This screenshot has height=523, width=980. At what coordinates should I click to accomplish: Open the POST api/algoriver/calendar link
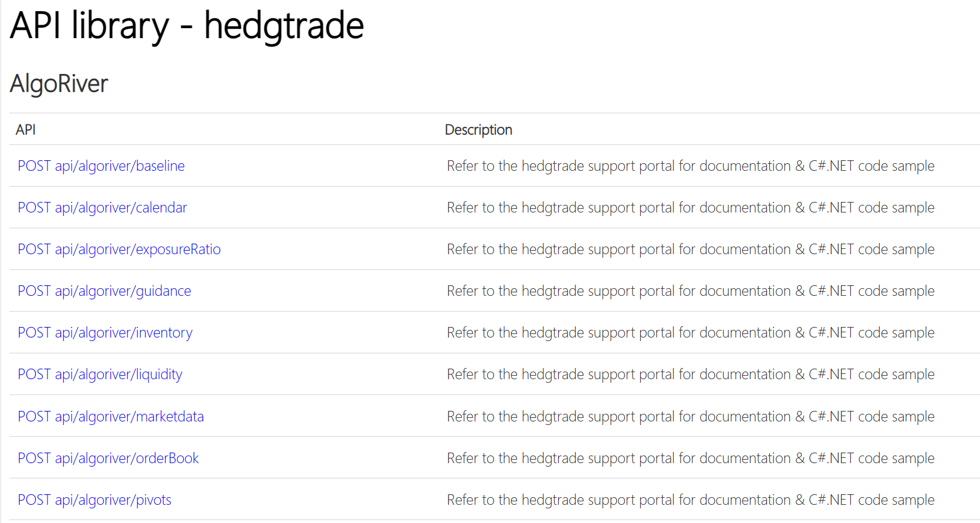(x=102, y=208)
